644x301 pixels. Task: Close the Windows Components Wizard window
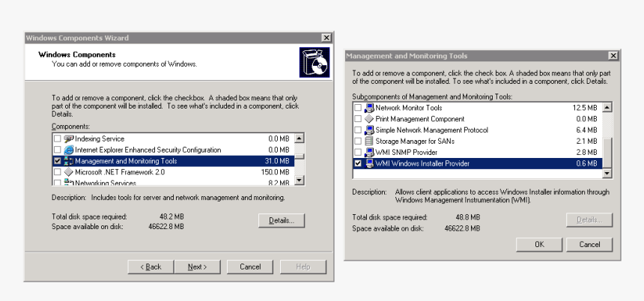click(326, 37)
